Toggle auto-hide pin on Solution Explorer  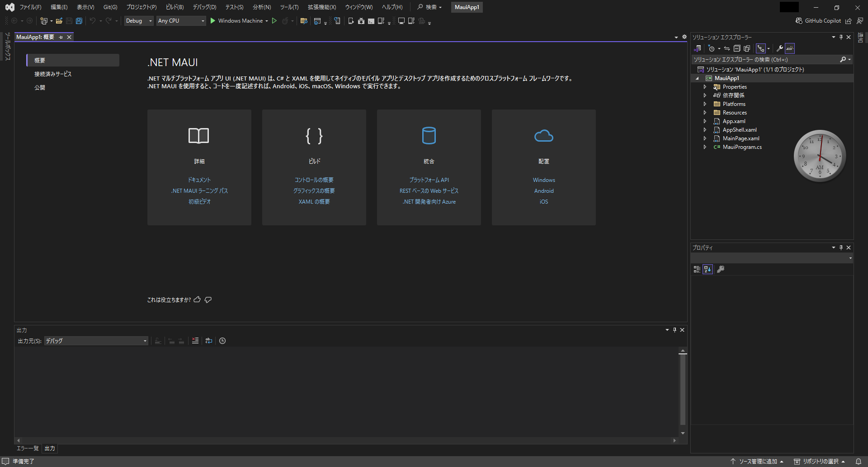(x=841, y=37)
